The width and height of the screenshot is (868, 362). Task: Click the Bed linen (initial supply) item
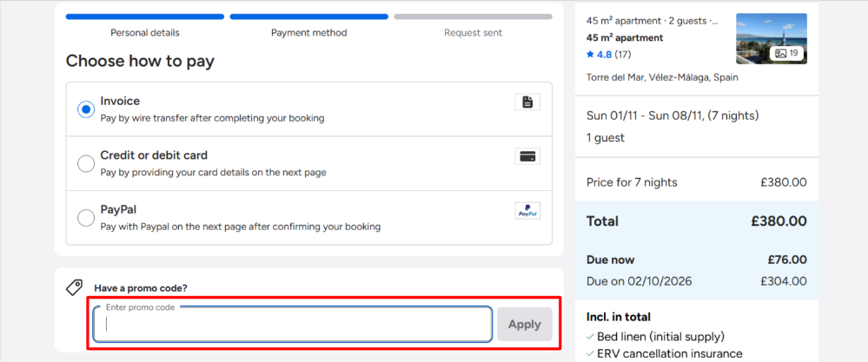660,336
